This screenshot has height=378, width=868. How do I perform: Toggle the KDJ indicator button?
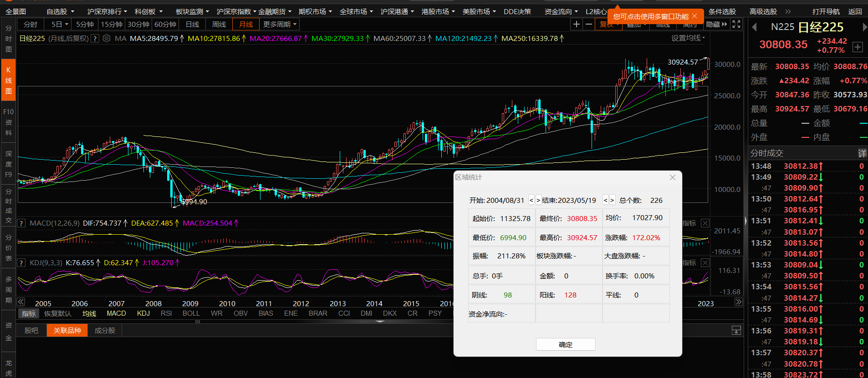tap(143, 313)
